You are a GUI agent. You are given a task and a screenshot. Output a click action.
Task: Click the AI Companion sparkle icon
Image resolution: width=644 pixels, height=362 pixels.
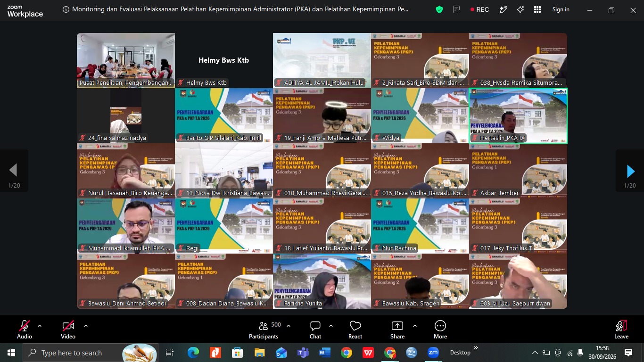[520, 9]
